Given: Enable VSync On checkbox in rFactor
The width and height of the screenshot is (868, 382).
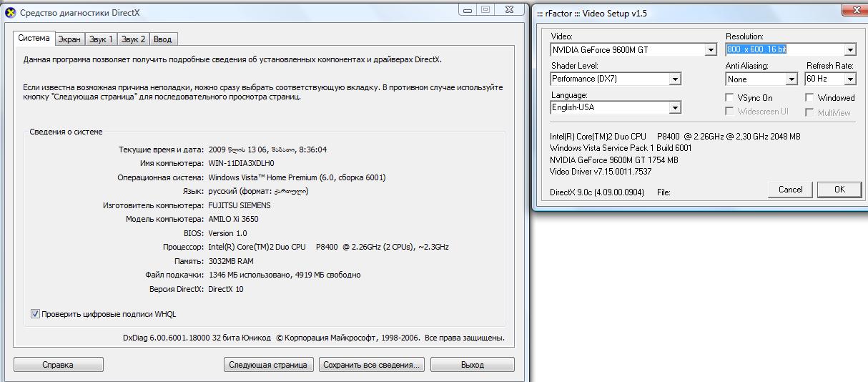Looking at the screenshot, I should (729, 98).
